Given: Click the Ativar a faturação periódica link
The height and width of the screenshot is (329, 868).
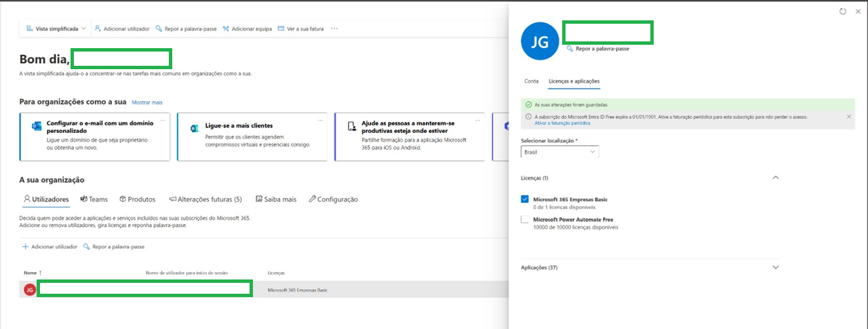Looking at the screenshot, I should coord(562,123).
